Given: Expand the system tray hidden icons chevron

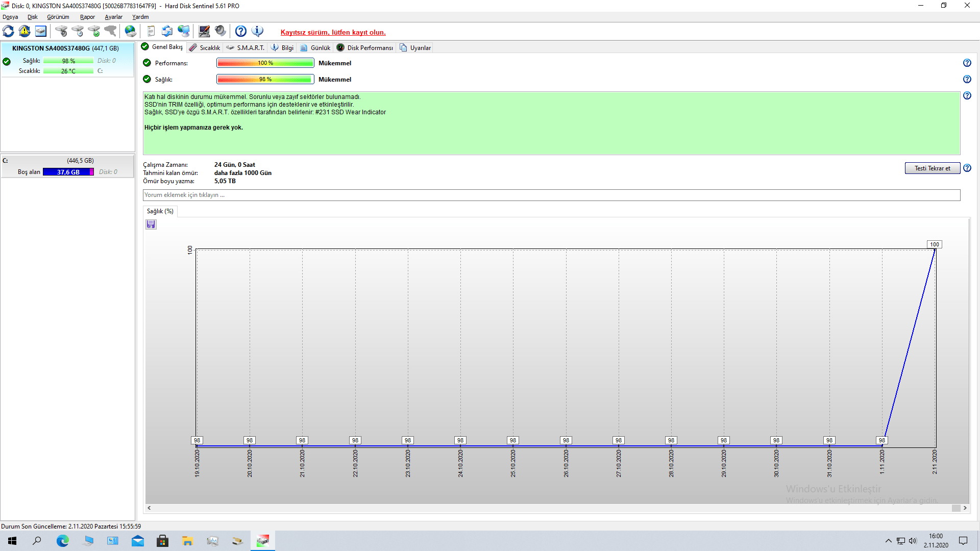Looking at the screenshot, I should click(x=888, y=541).
